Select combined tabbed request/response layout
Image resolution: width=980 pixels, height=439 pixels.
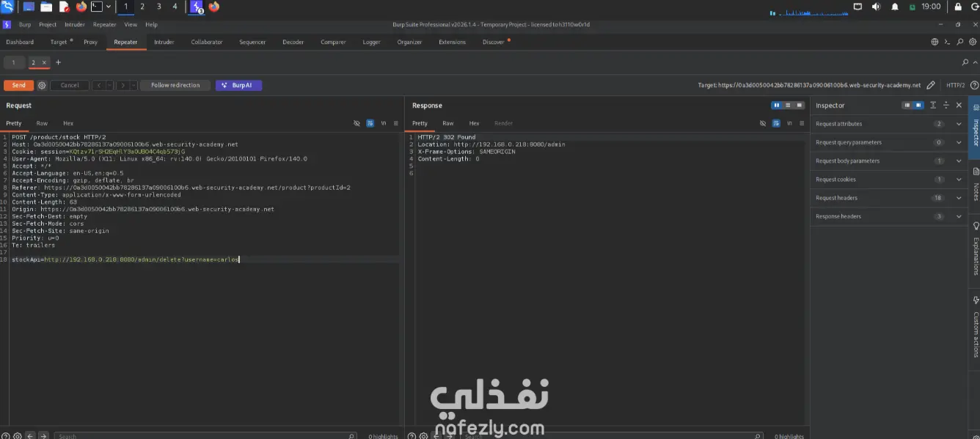coord(799,106)
